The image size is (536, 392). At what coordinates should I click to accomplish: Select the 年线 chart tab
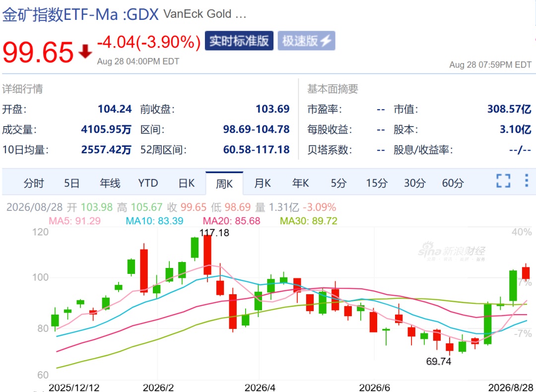point(110,183)
